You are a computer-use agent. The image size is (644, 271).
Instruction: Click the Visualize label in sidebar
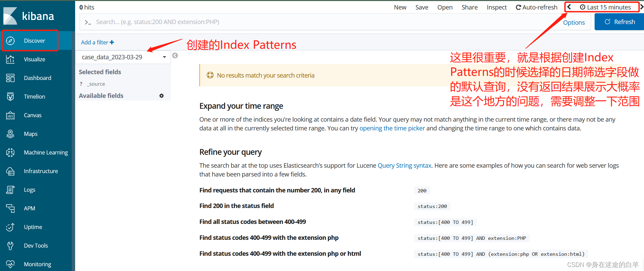point(35,59)
